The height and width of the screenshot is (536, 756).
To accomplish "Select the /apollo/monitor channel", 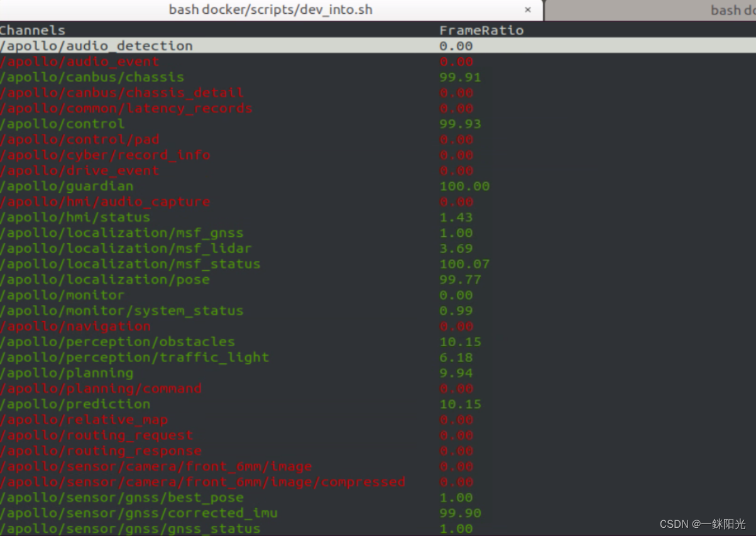I will (x=63, y=295).
